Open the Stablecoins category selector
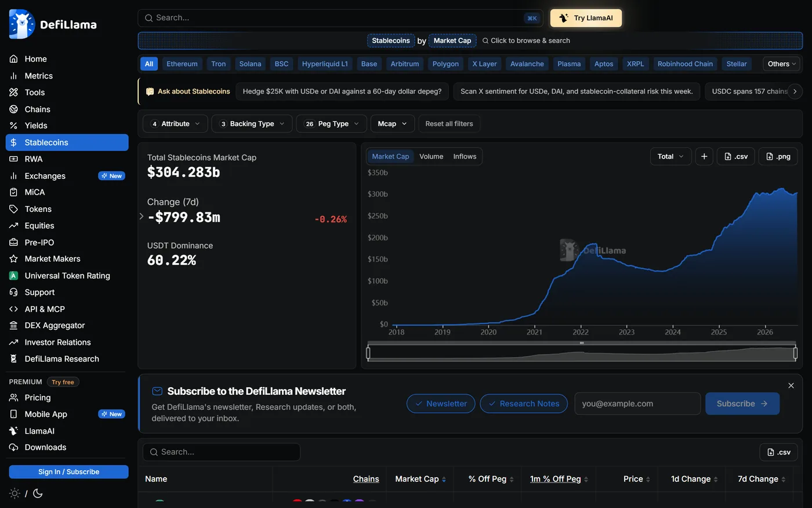The width and height of the screenshot is (812, 508). coord(391,41)
